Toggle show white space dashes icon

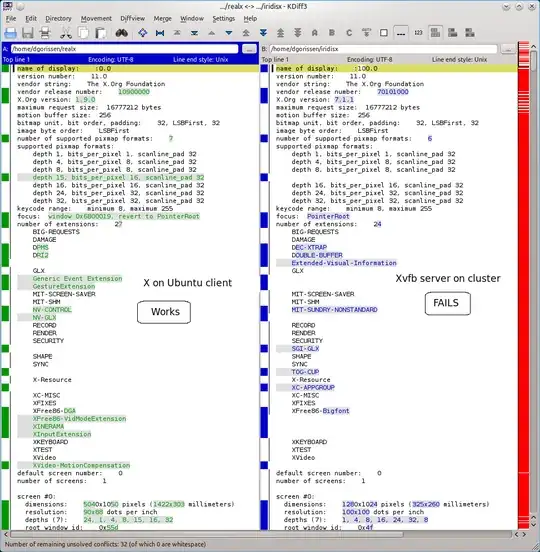point(401,33)
